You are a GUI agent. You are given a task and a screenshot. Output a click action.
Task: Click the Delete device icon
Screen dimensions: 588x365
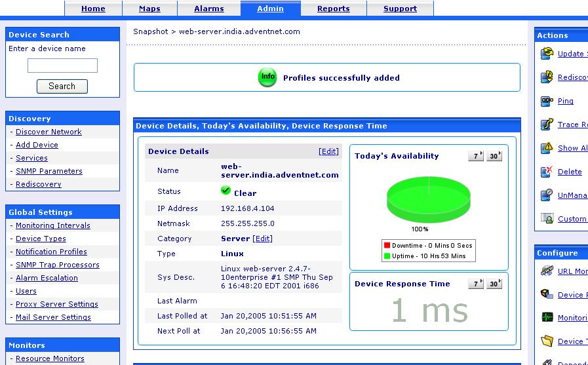pos(547,171)
